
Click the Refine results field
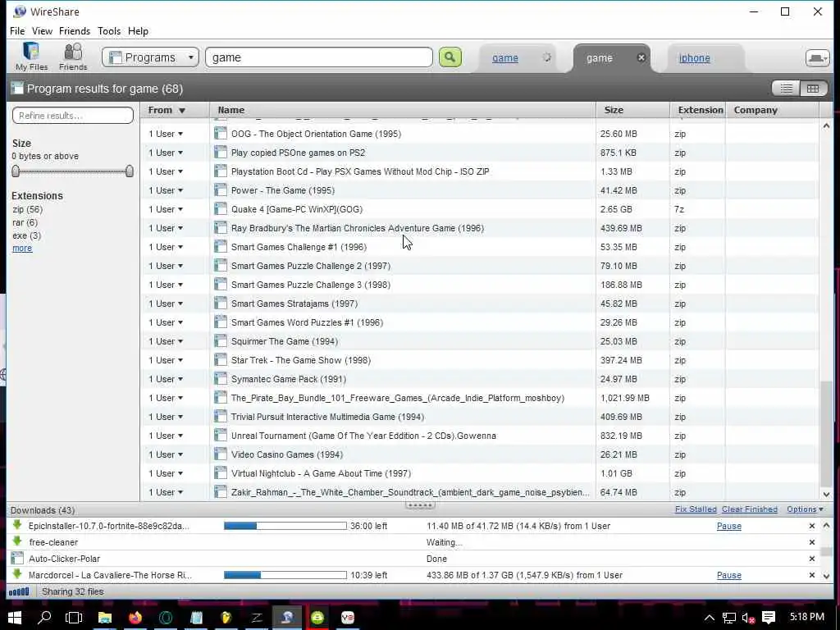(73, 115)
